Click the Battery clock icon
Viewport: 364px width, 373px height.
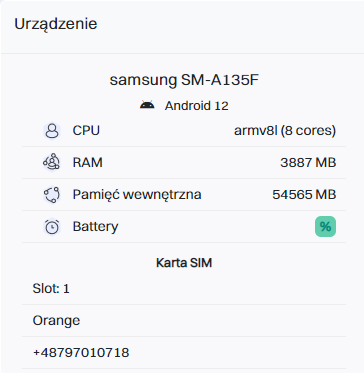[52, 227]
